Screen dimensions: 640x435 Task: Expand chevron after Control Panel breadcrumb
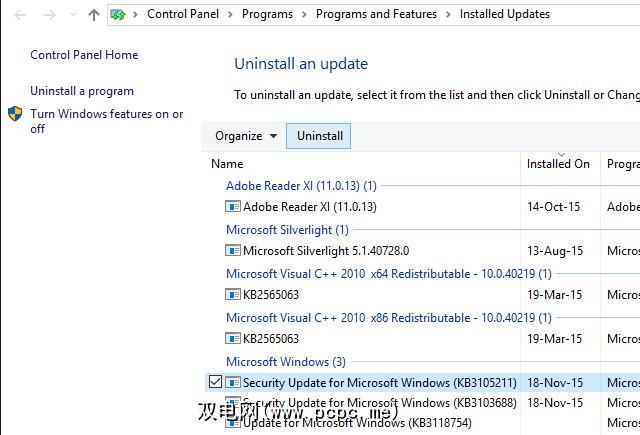pos(230,15)
